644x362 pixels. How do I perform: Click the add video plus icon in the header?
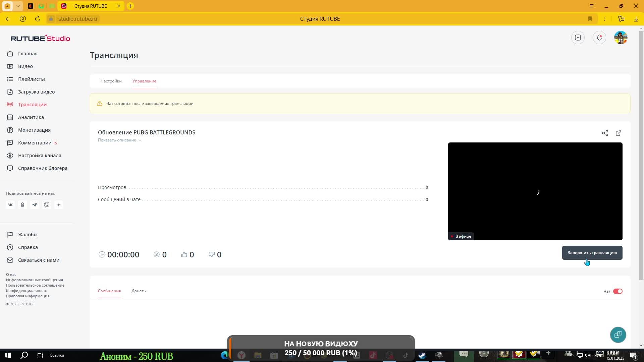pyautogui.click(x=578, y=38)
